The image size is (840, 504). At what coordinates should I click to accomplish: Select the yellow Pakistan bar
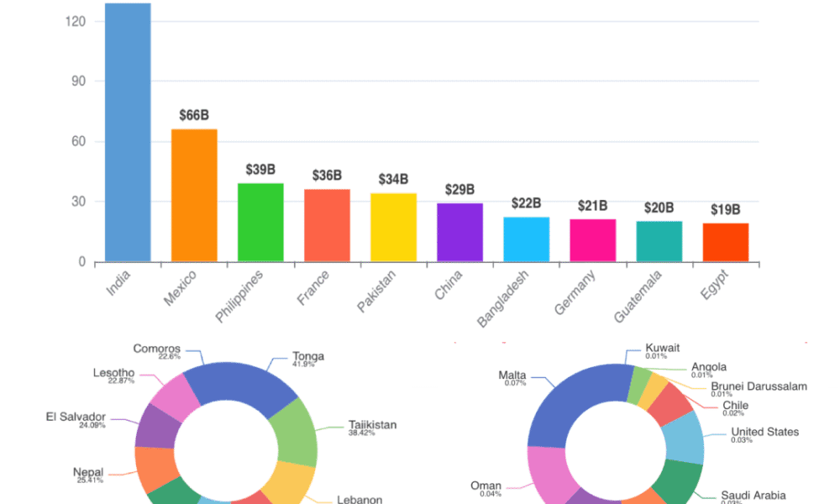(x=393, y=228)
